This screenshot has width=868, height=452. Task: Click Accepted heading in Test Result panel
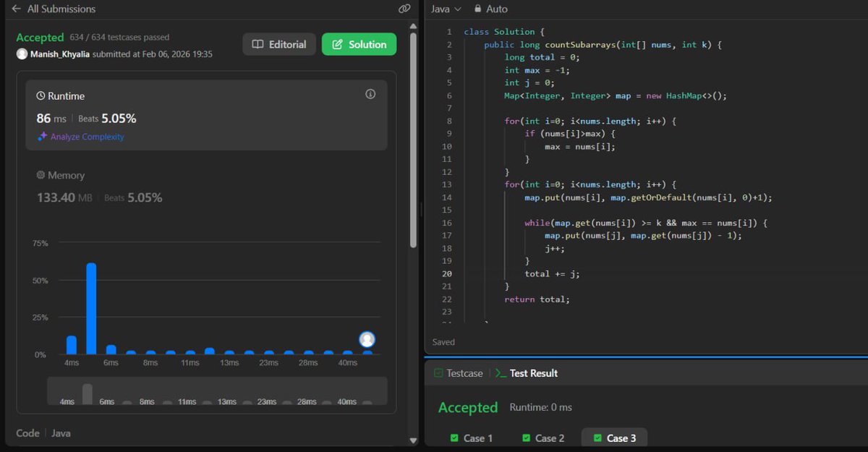pyautogui.click(x=468, y=408)
